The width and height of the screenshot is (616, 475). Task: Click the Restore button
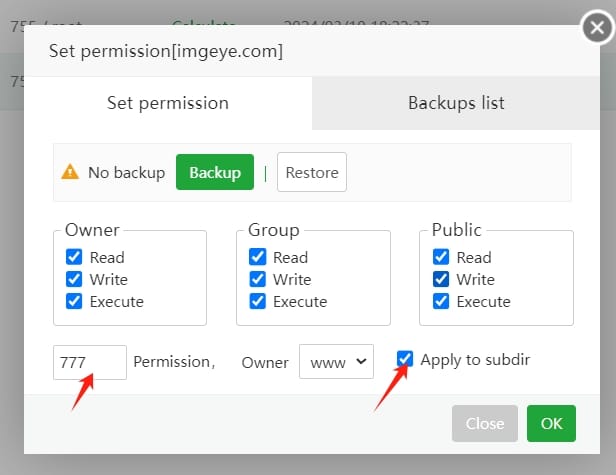tap(312, 172)
